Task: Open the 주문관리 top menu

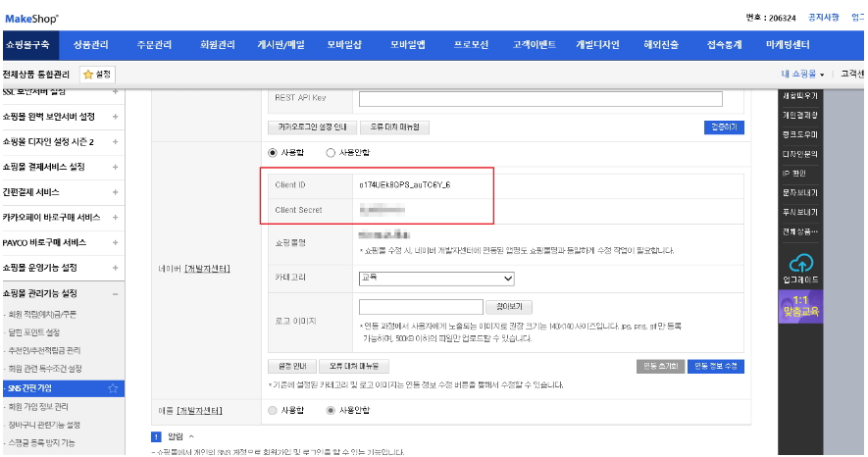Action: coord(154,45)
